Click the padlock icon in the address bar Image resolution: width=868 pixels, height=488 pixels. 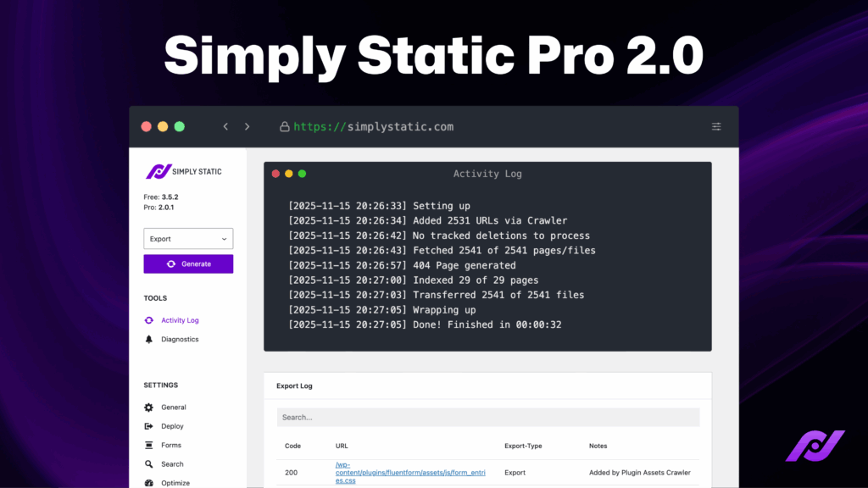pos(283,126)
